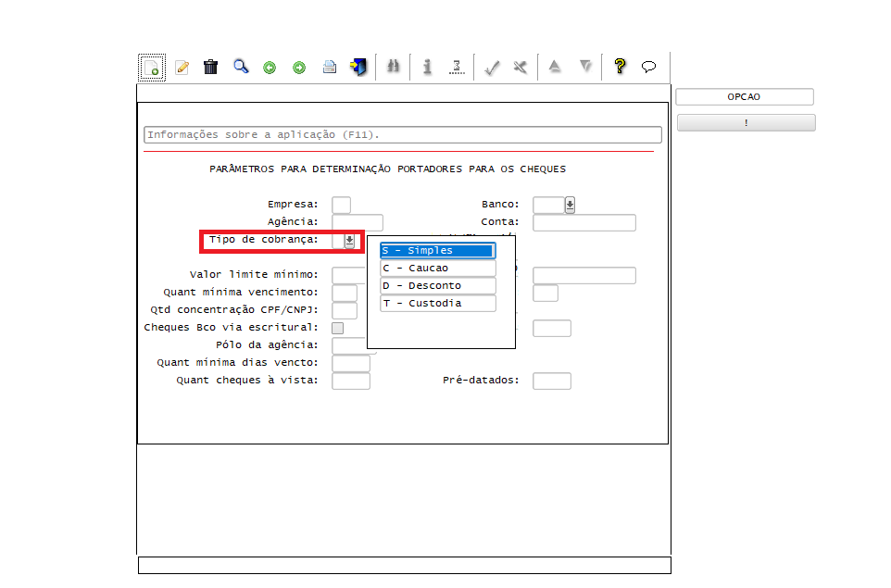Click the exclamation mark button

pos(747,123)
